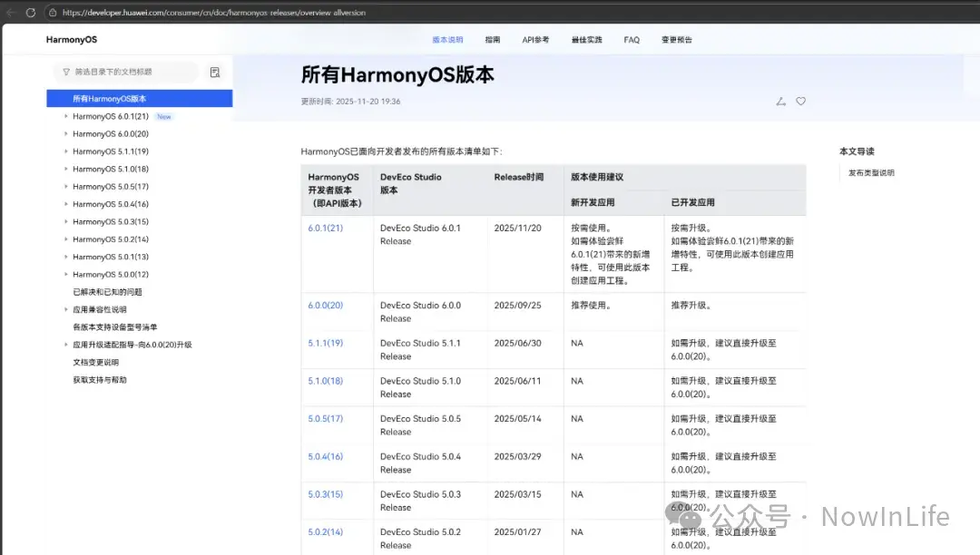The image size is (980, 555).
Task: Expand the HarmonyOS 5.1.0(18) tree arrow
Action: (65, 169)
